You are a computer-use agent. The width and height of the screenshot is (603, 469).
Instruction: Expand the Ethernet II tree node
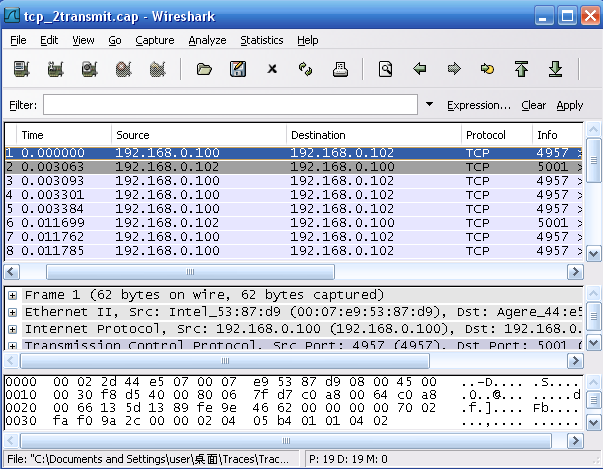point(12,312)
